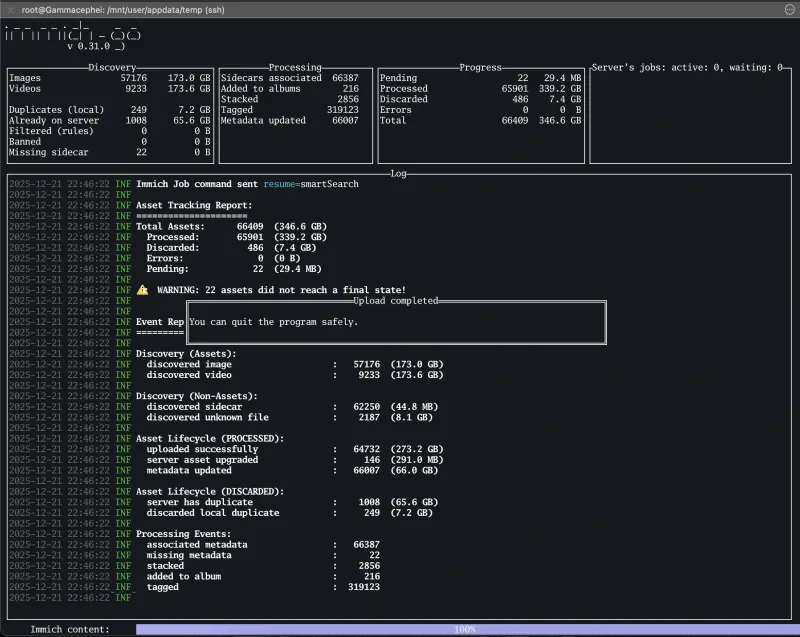Expand the Asset Tracking Report section
The height and width of the screenshot is (637, 800).
[x=196, y=204]
